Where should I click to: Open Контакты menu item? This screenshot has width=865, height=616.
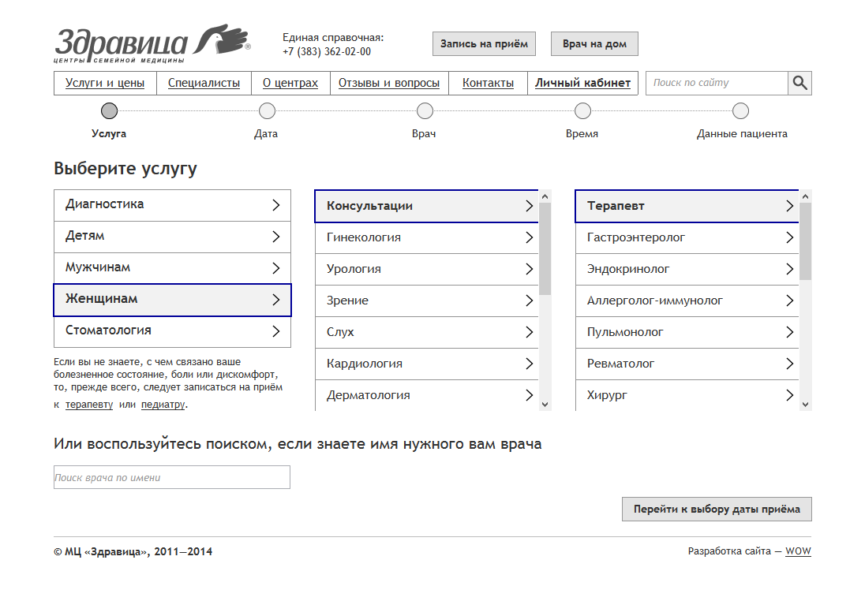click(488, 83)
